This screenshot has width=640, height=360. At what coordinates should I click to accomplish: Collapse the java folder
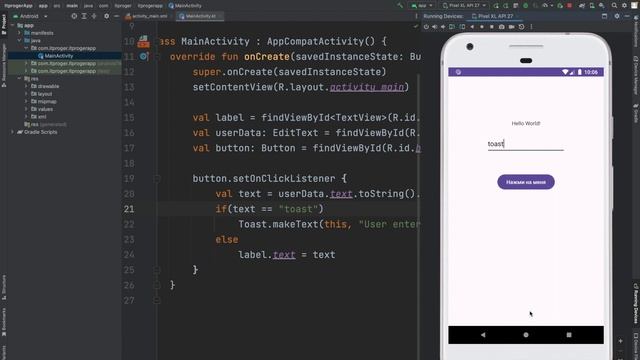pyautogui.click(x=19, y=40)
